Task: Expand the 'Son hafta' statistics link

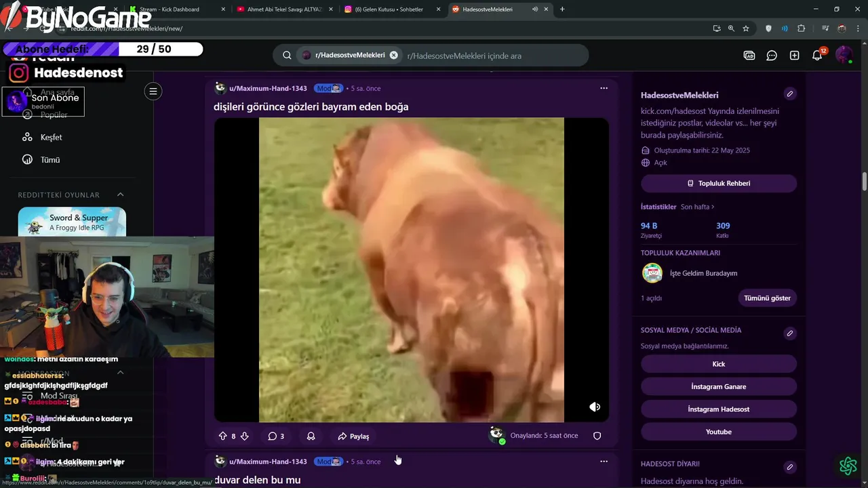Action: point(698,207)
